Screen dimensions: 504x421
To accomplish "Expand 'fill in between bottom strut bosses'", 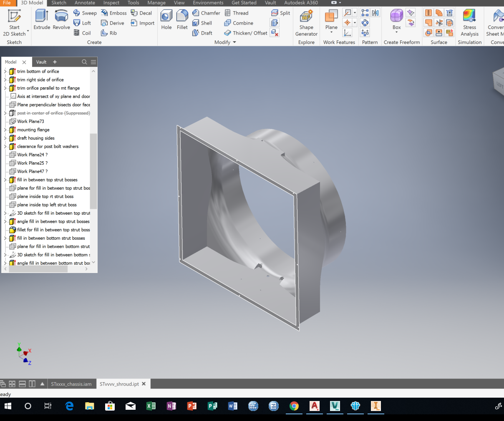I will pyautogui.click(x=5, y=238).
